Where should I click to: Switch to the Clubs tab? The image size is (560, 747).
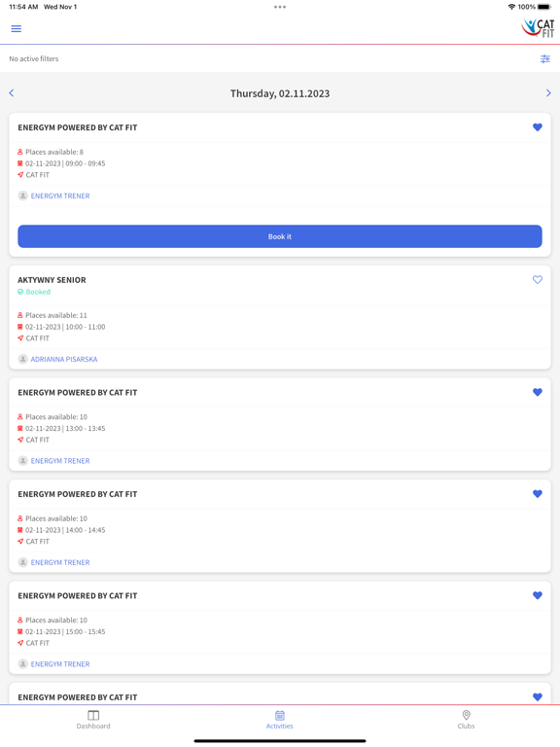point(467,720)
